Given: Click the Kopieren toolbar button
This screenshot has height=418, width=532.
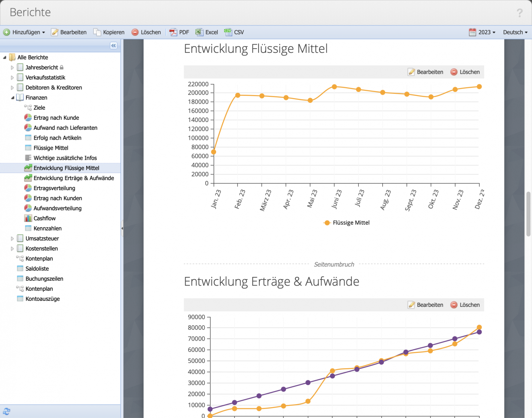Looking at the screenshot, I should (109, 32).
